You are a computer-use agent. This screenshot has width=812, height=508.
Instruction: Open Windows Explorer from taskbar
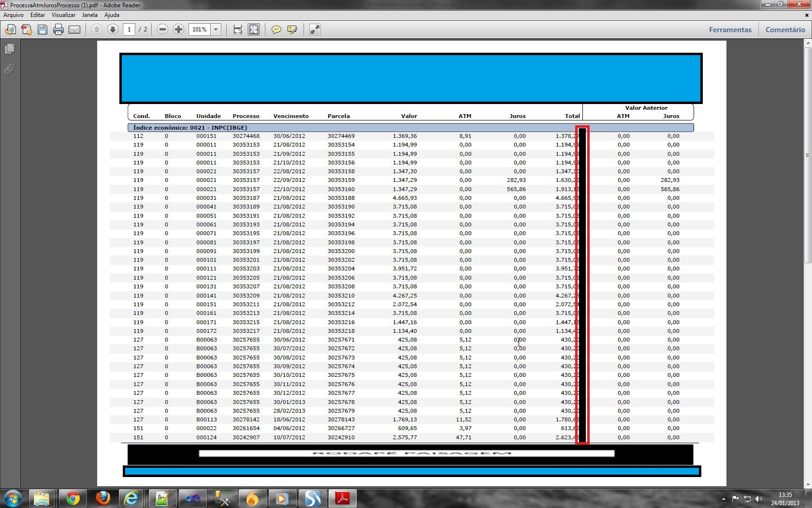[x=42, y=498]
